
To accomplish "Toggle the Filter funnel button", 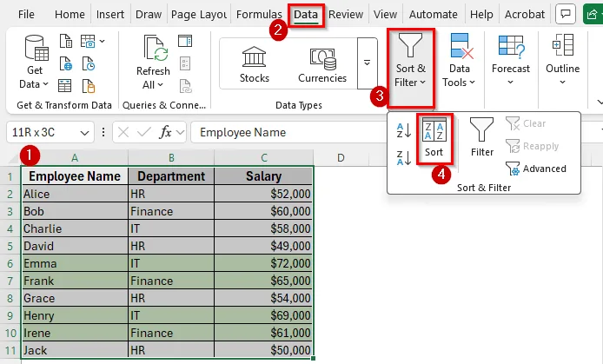I will (x=482, y=137).
